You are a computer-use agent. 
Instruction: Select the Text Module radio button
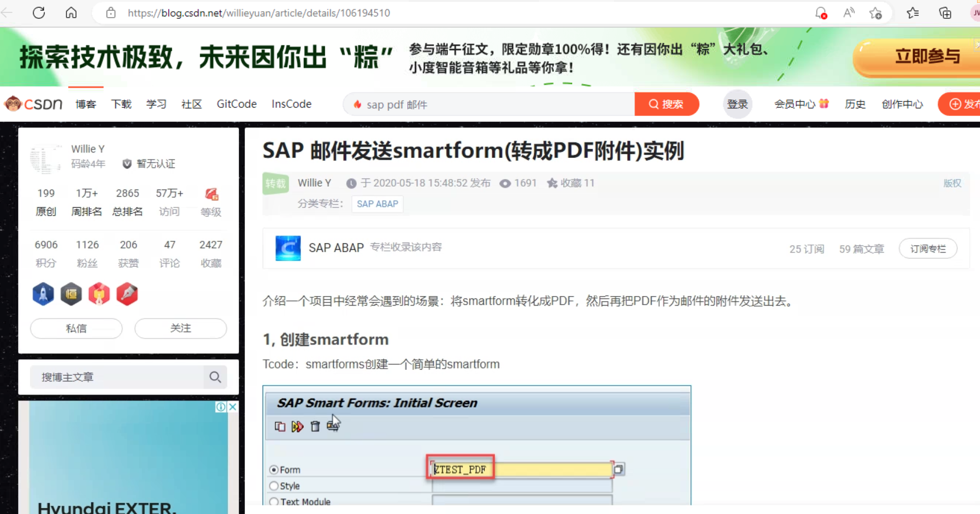coord(274,502)
